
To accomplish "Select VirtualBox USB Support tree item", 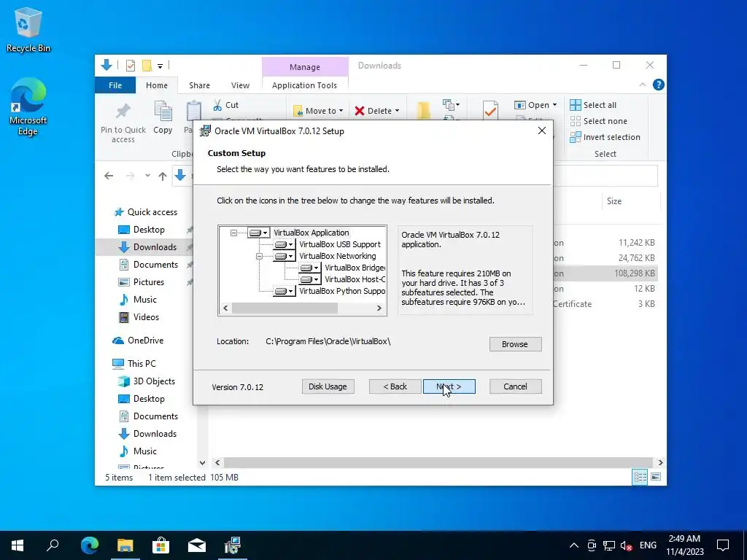I will point(340,244).
